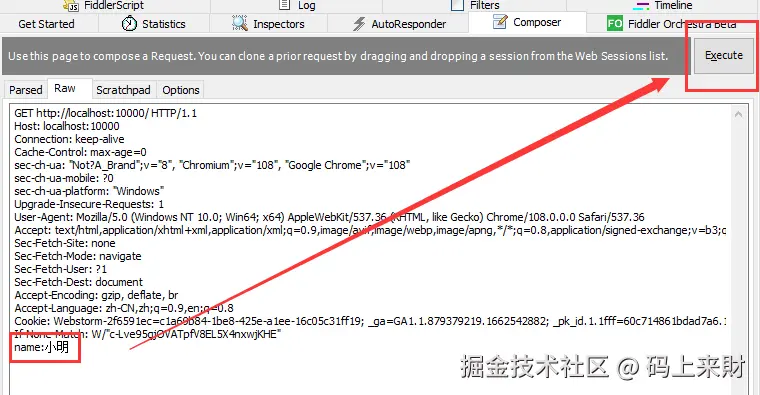Click the Connection: keep-alive header

(x=69, y=139)
